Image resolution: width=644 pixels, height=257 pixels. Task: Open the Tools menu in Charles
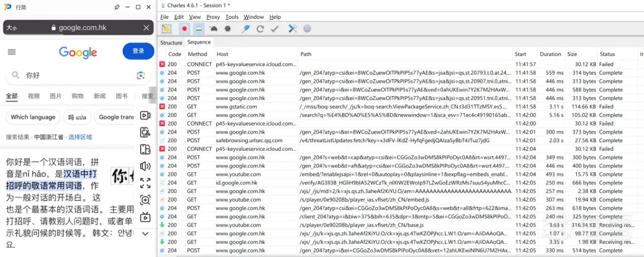tap(232, 17)
